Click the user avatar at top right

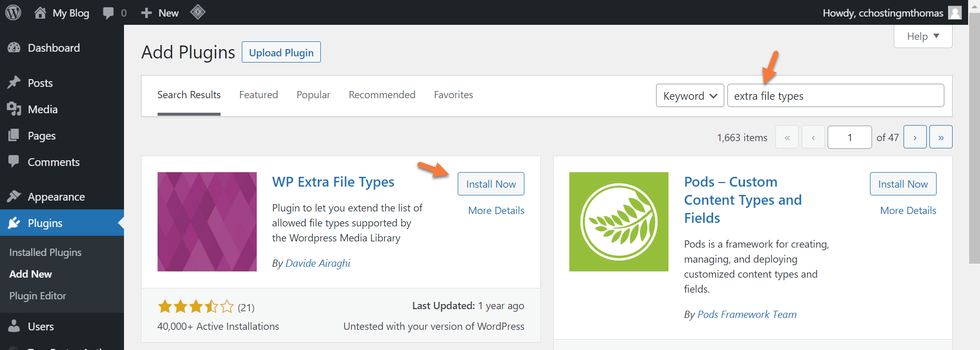point(955,13)
